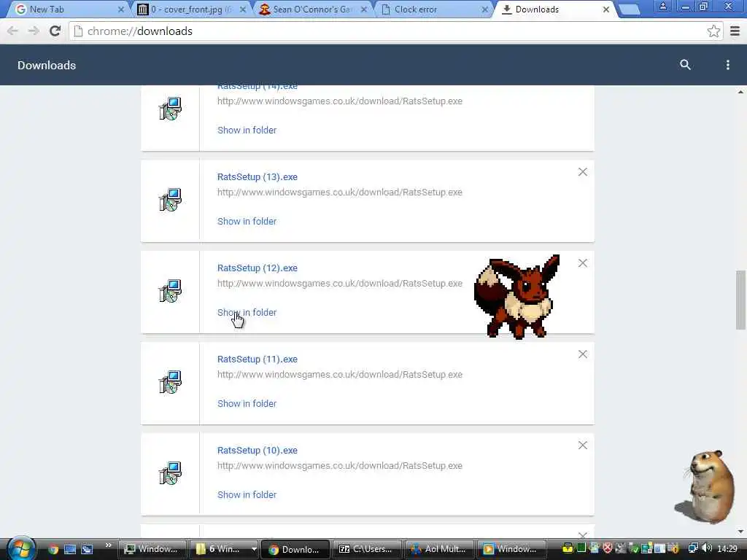Show RatsSetup (12).exe in folder
The image size is (747, 560).
[x=247, y=312]
